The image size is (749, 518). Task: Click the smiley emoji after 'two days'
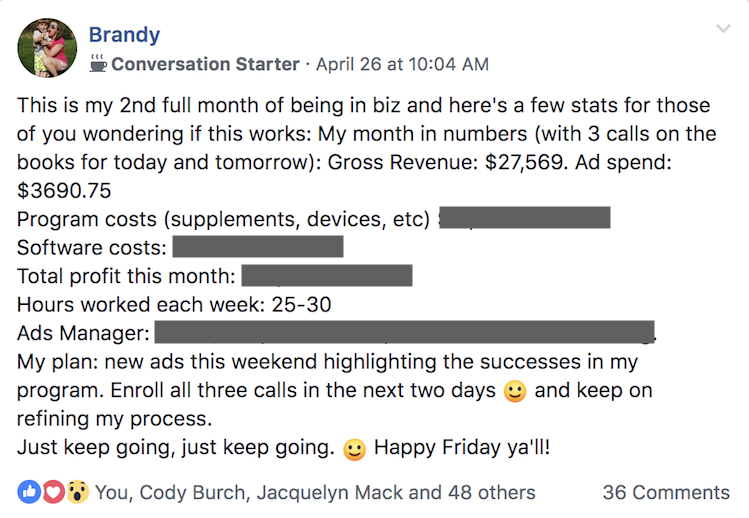515,391
